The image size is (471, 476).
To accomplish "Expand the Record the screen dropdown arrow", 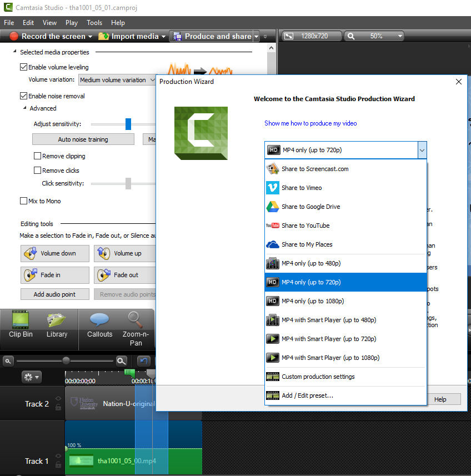I will 91,37.
